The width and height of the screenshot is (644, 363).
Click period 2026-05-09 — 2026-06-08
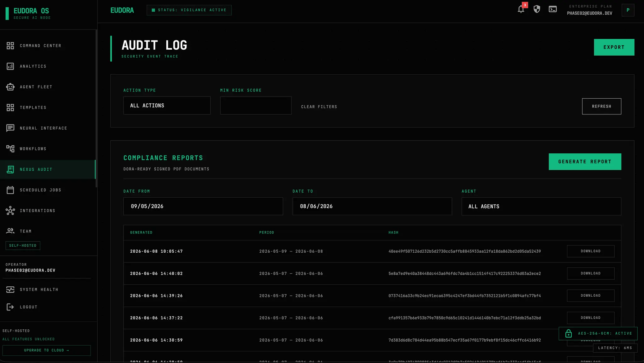(x=291, y=251)
